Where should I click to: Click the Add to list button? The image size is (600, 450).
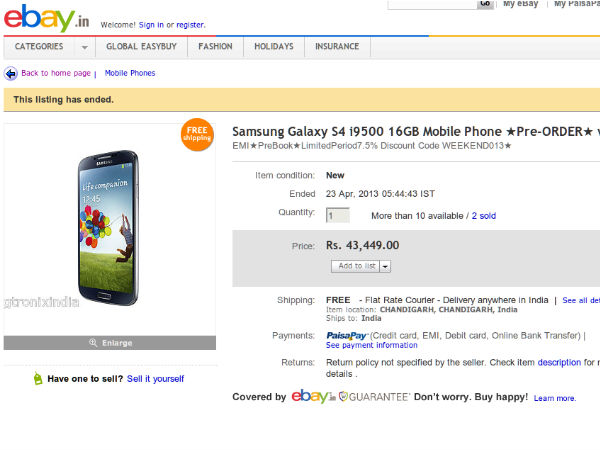point(355,266)
